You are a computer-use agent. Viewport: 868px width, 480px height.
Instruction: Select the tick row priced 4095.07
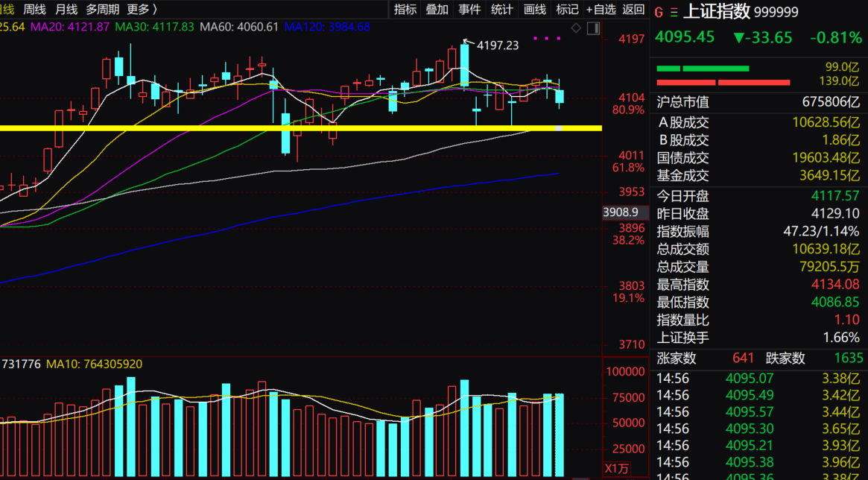pyautogui.click(x=758, y=379)
